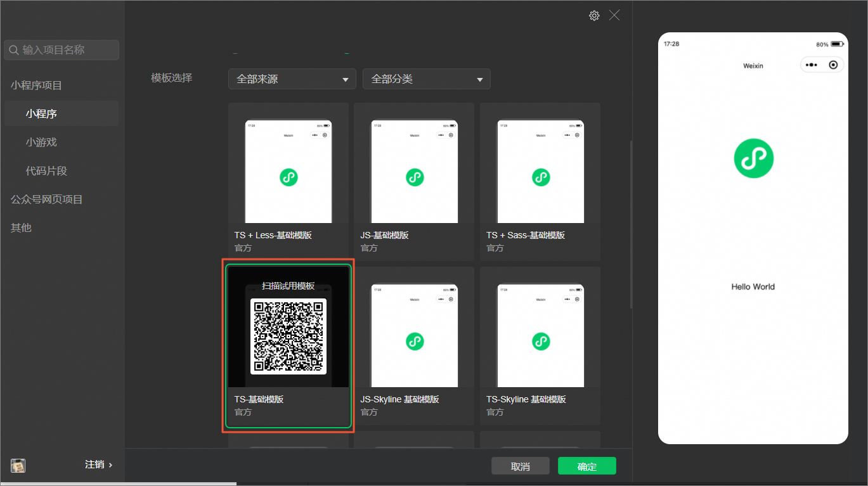Screen dimensions: 868x486
Task: Confirm with the 确定 button
Action: [x=587, y=466]
